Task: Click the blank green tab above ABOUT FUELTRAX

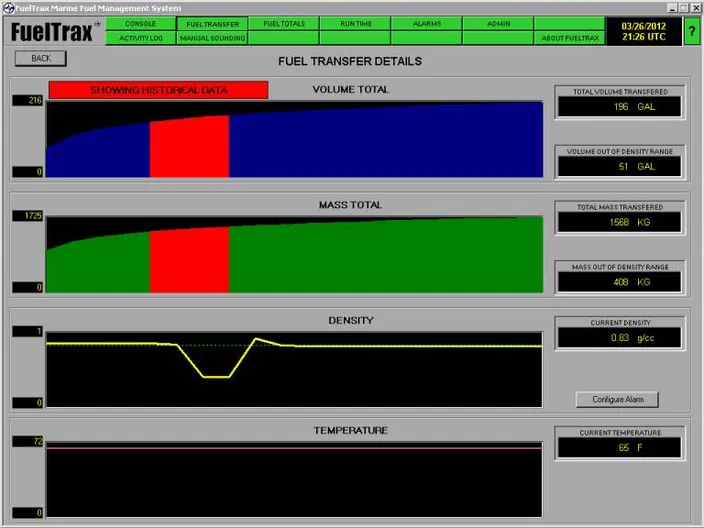Action: 570,24
